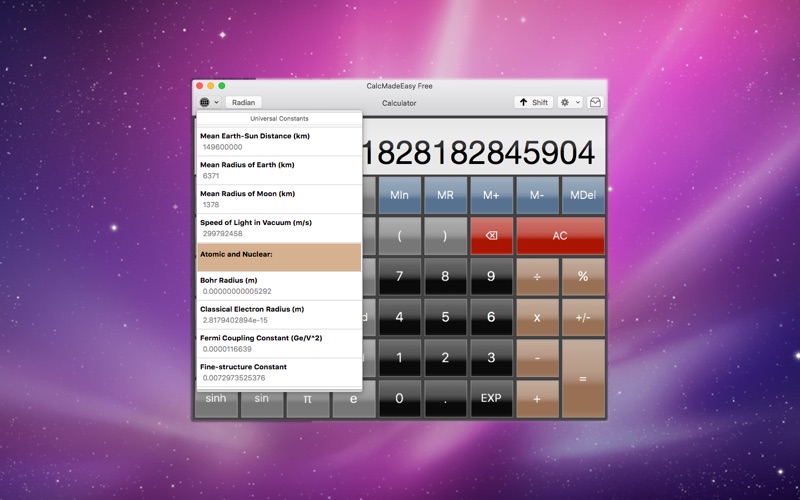Click the globe constants icon
The height and width of the screenshot is (500, 800).
pyautogui.click(x=205, y=102)
